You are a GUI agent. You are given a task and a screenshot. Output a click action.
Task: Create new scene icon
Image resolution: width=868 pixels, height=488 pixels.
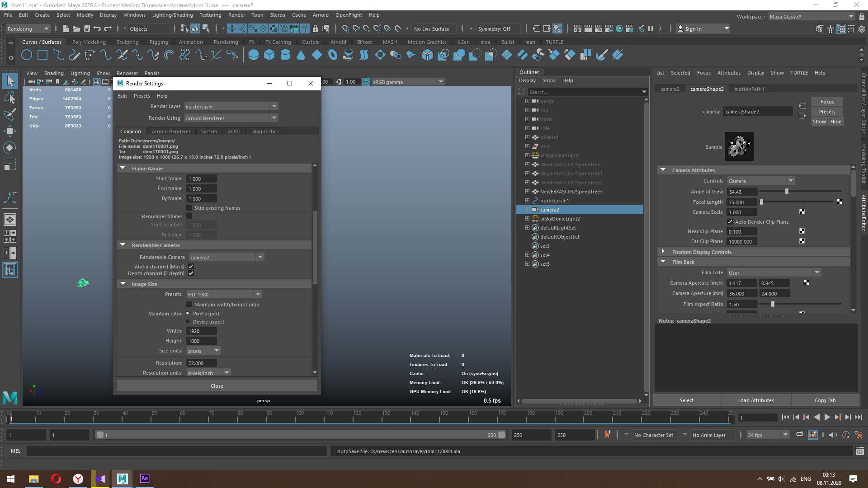point(66,29)
